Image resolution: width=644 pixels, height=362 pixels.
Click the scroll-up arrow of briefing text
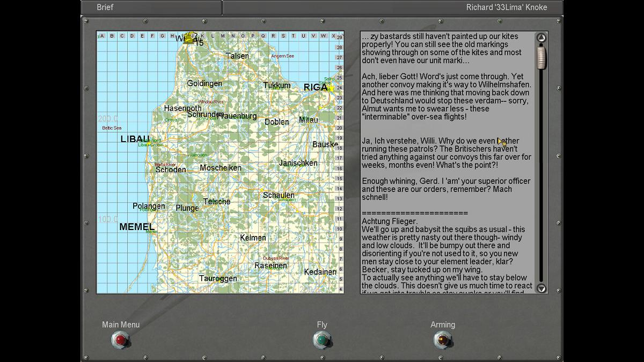[541, 38]
